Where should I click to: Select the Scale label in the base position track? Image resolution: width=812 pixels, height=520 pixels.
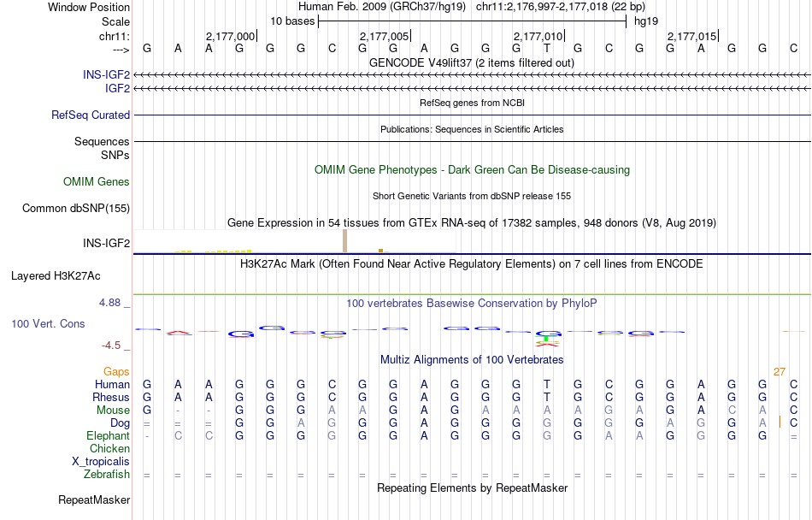[115, 21]
